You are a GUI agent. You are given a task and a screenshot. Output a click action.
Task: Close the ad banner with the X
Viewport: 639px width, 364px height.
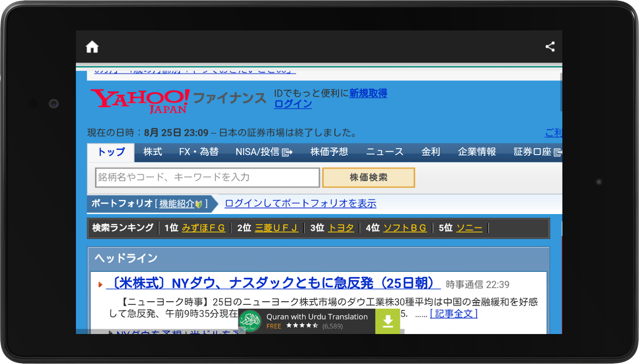coord(242,330)
